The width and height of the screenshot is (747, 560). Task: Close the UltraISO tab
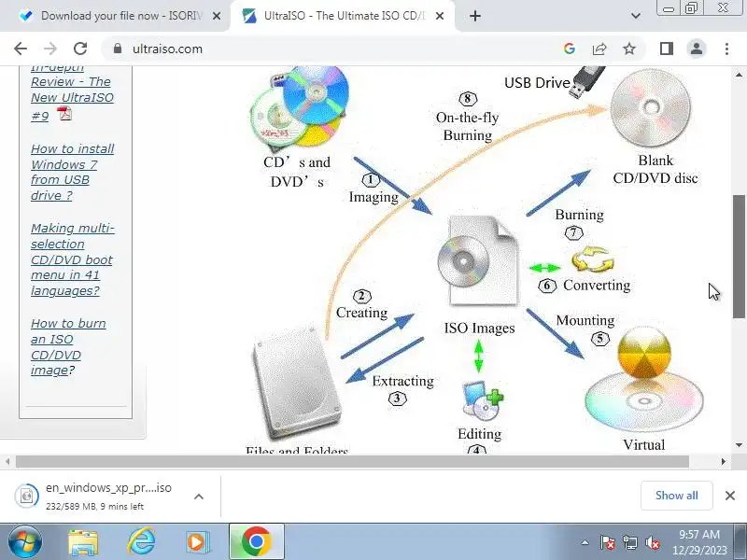point(440,16)
